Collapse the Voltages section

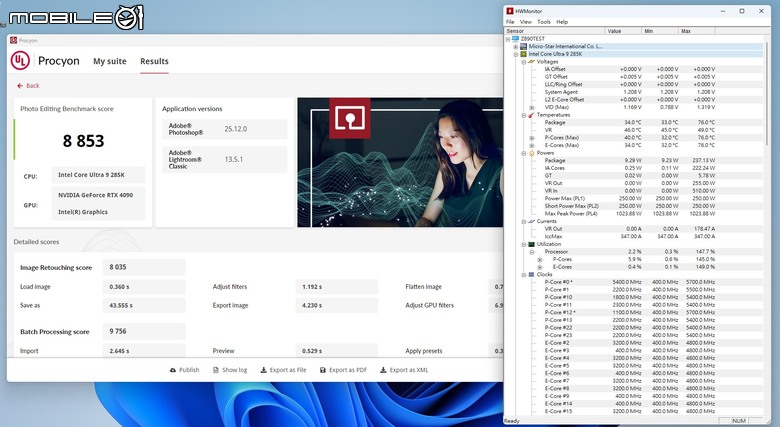(524, 62)
